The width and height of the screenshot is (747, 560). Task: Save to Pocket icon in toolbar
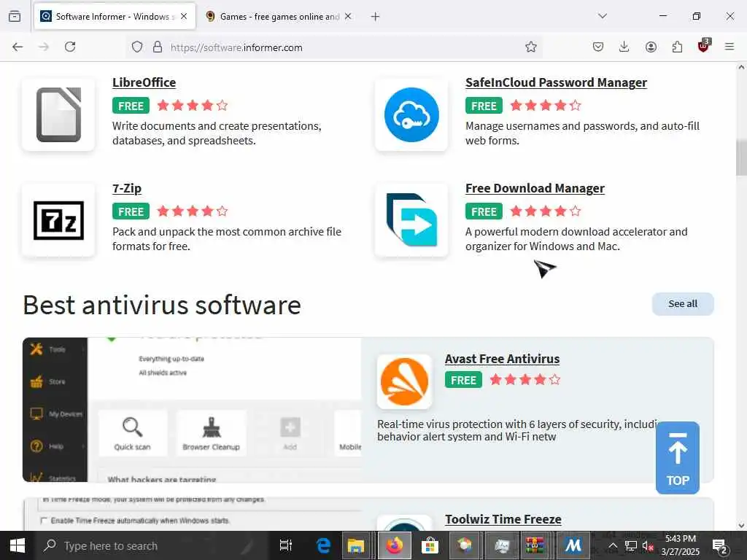[x=598, y=47]
